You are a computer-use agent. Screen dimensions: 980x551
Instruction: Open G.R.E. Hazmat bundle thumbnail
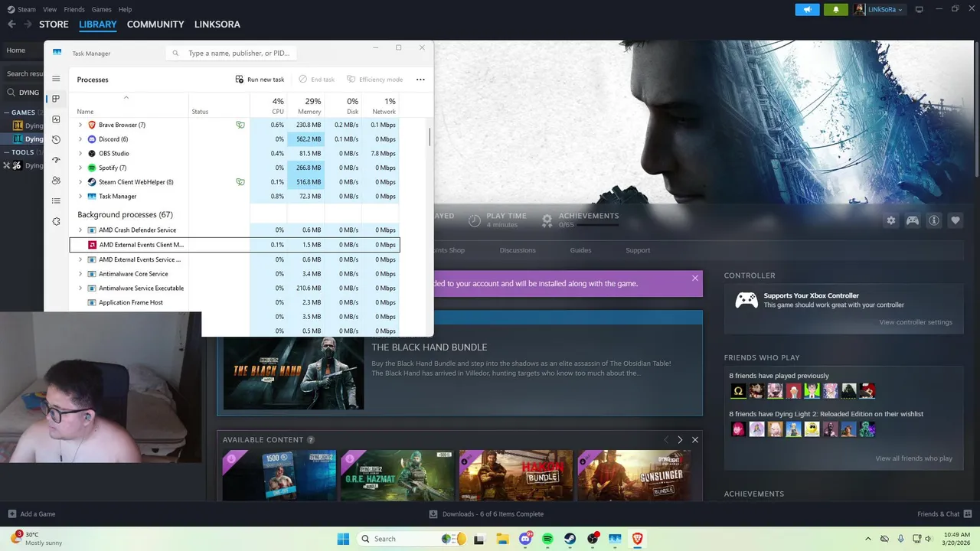click(x=397, y=476)
